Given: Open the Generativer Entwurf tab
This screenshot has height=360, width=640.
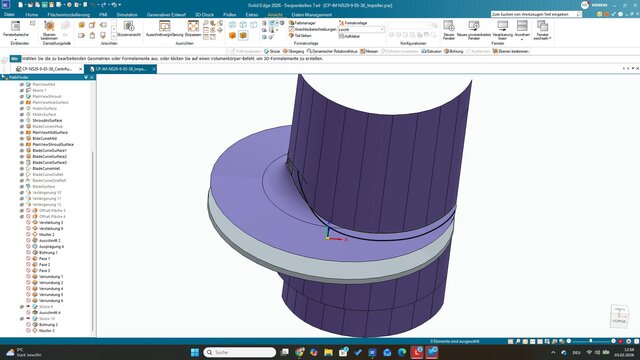Looking at the screenshot, I should click(x=166, y=15).
